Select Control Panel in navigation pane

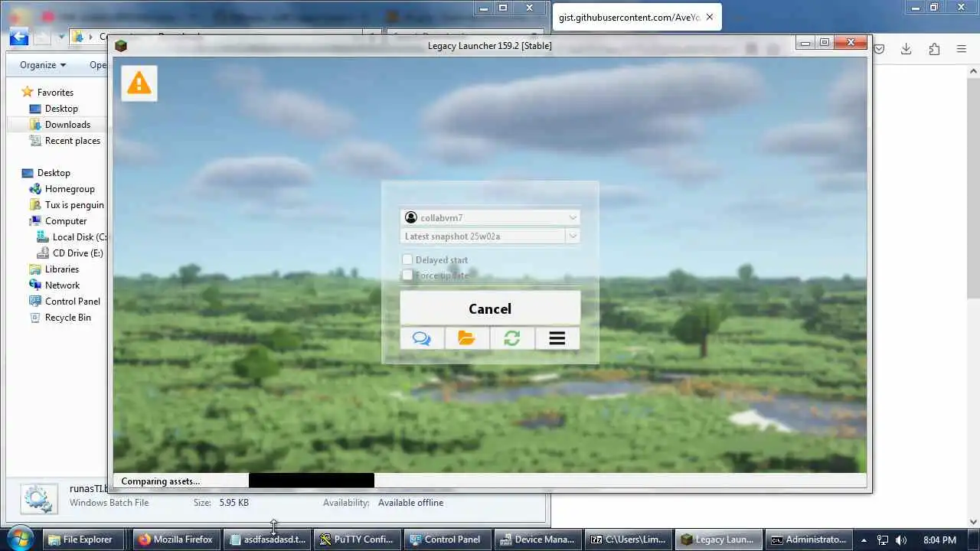click(x=73, y=302)
